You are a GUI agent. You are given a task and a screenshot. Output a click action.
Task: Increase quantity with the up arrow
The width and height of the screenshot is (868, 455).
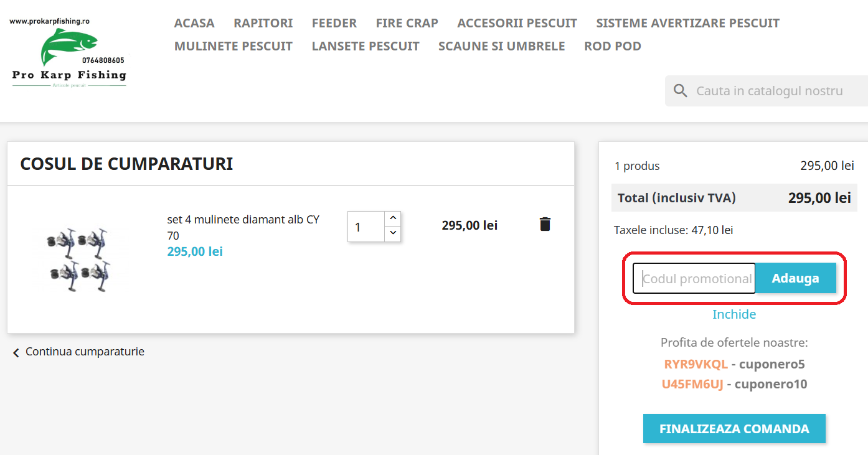click(392, 218)
